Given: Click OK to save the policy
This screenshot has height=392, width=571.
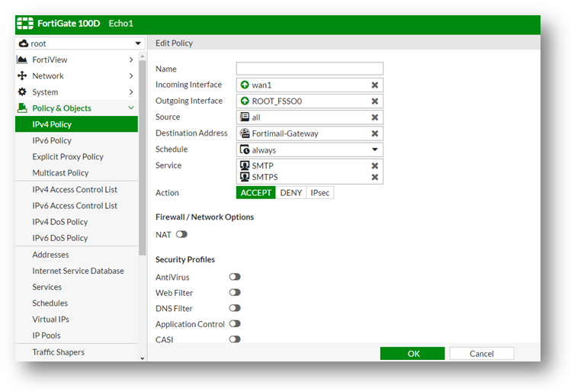Looking at the screenshot, I should tap(412, 353).
